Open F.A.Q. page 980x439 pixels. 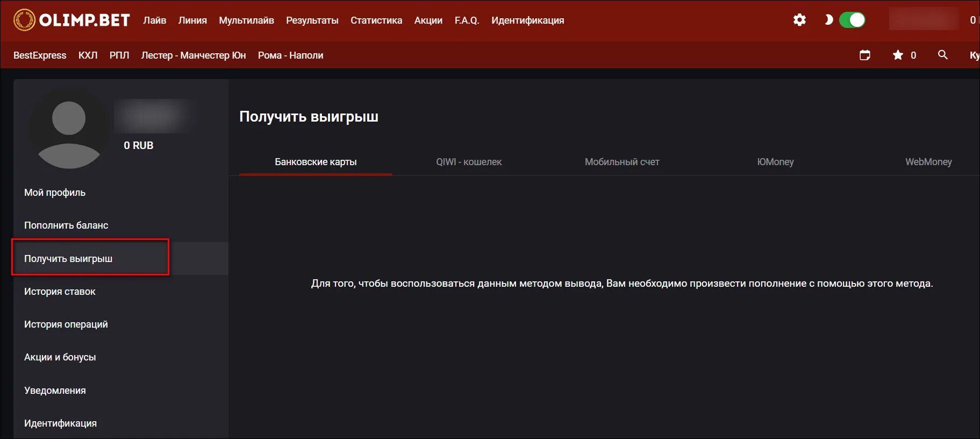(467, 20)
